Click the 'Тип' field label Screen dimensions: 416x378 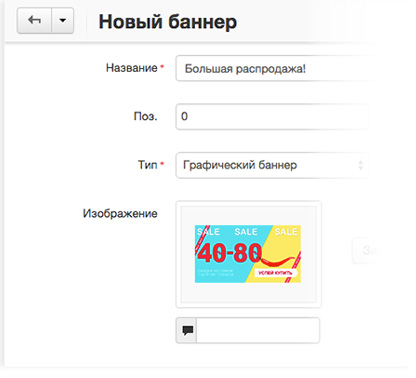[147, 165]
